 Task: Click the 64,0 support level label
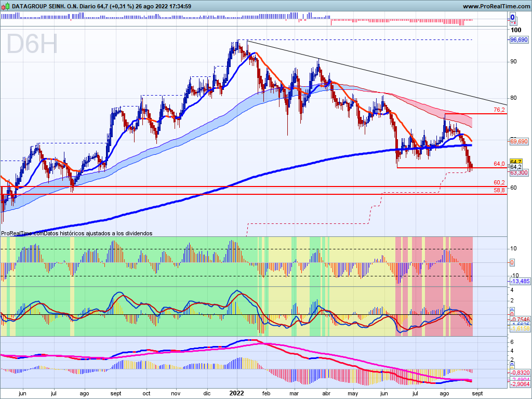point(499,164)
